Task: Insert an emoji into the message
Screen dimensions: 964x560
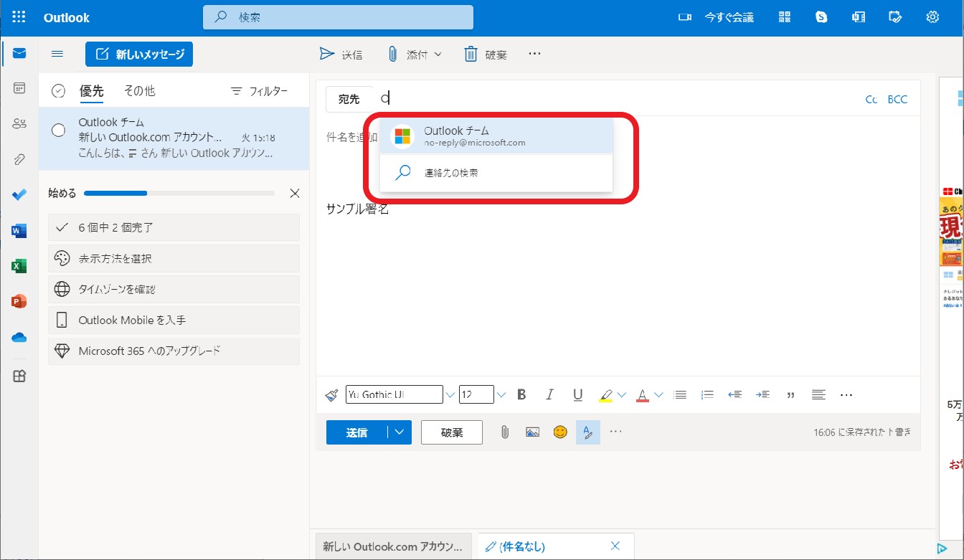Action: coord(560,431)
